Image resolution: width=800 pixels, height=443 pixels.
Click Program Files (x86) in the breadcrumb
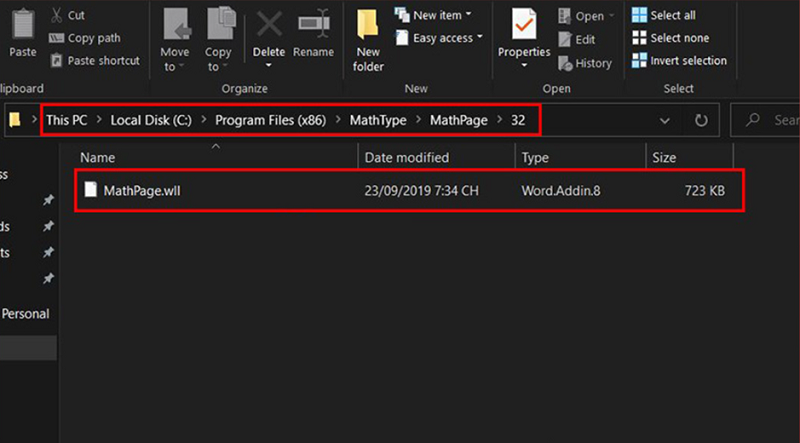pos(270,120)
